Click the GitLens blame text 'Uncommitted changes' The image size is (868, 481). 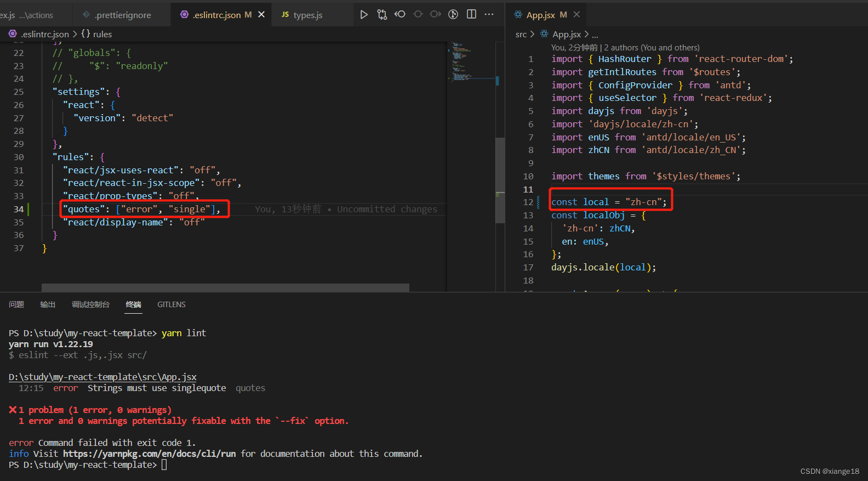click(x=387, y=209)
